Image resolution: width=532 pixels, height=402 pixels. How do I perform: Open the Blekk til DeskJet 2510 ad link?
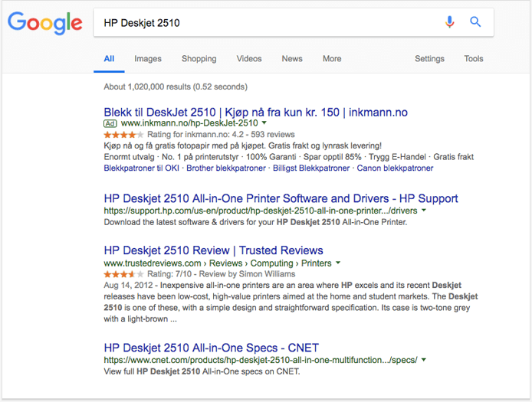[x=255, y=113]
